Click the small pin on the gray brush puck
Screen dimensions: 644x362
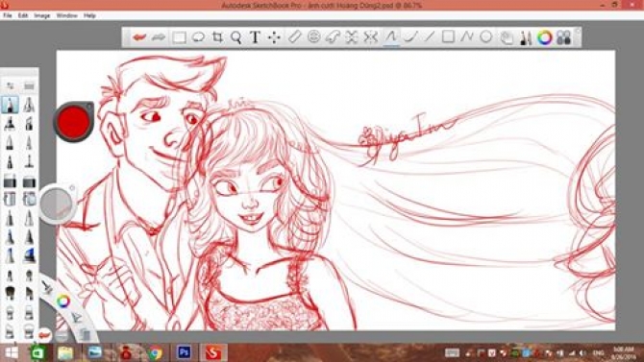point(72,188)
